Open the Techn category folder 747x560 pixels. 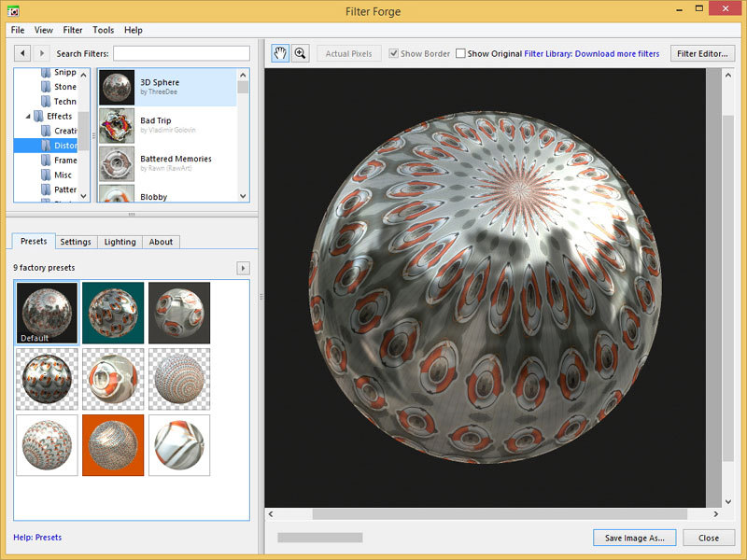(60, 102)
